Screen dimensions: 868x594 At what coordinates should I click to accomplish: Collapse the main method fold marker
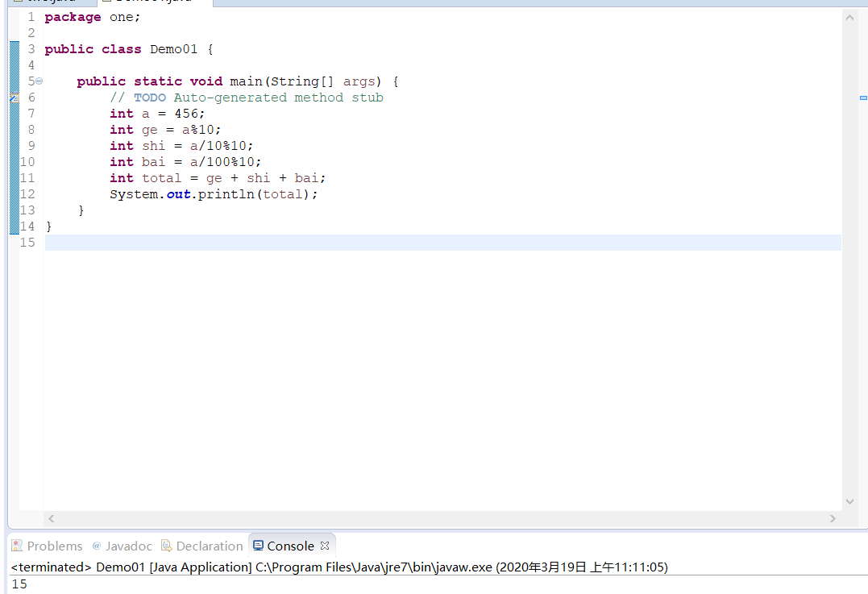click(39, 81)
